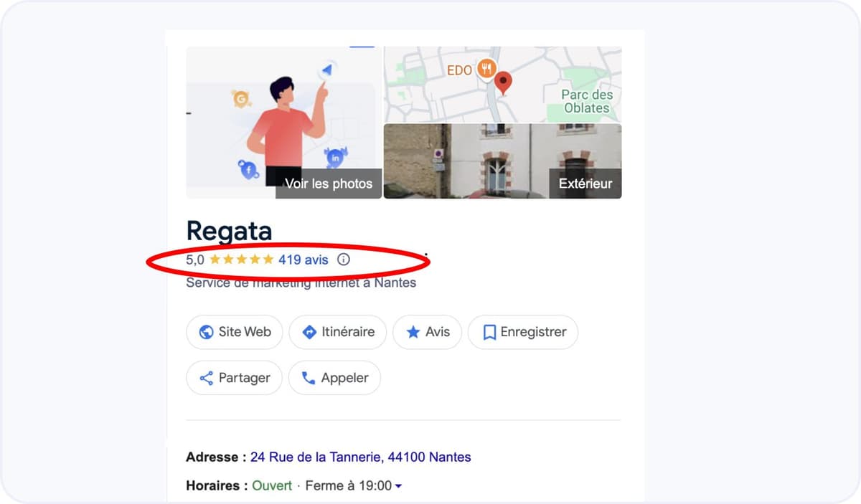The width and height of the screenshot is (861, 504).
Task: Expand the opening hours dropdown arrow
Action: click(x=399, y=486)
